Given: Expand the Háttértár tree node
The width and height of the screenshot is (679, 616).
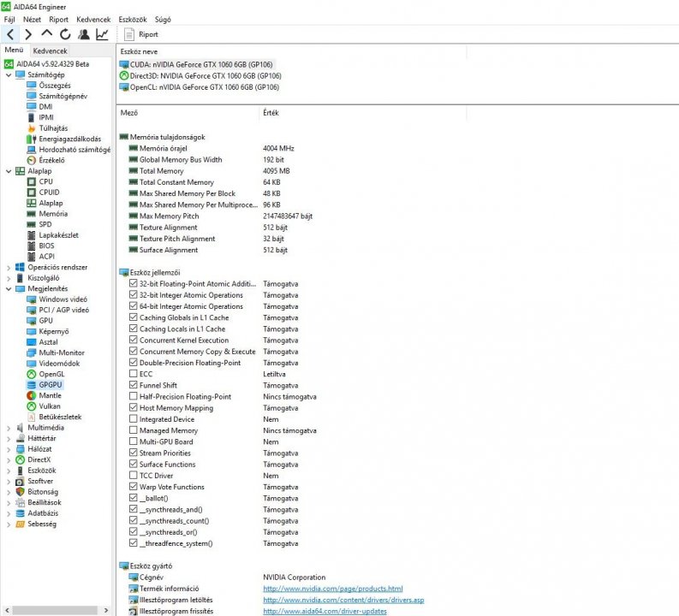Looking at the screenshot, I should [x=9, y=439].
